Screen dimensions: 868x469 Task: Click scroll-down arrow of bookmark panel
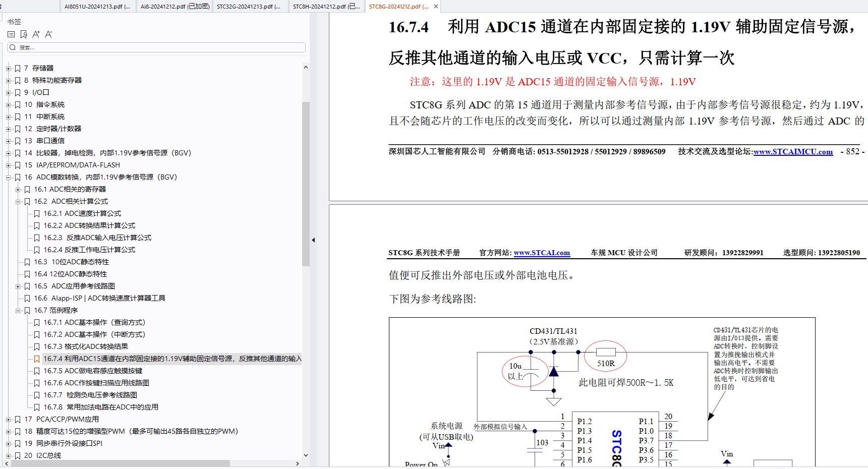(x=306, y=455)
